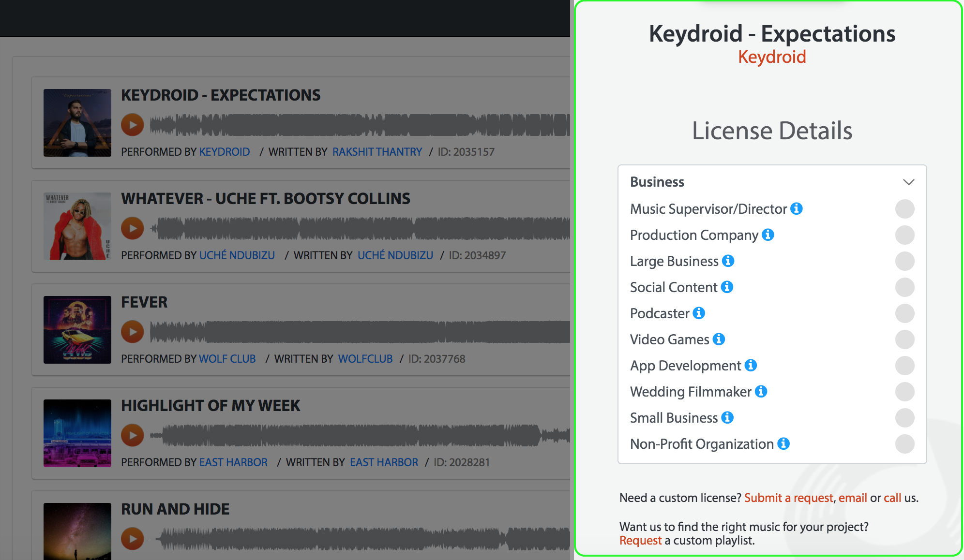Collapse the Business section chevron
The image size is (964, 560).
pos(908,182)
